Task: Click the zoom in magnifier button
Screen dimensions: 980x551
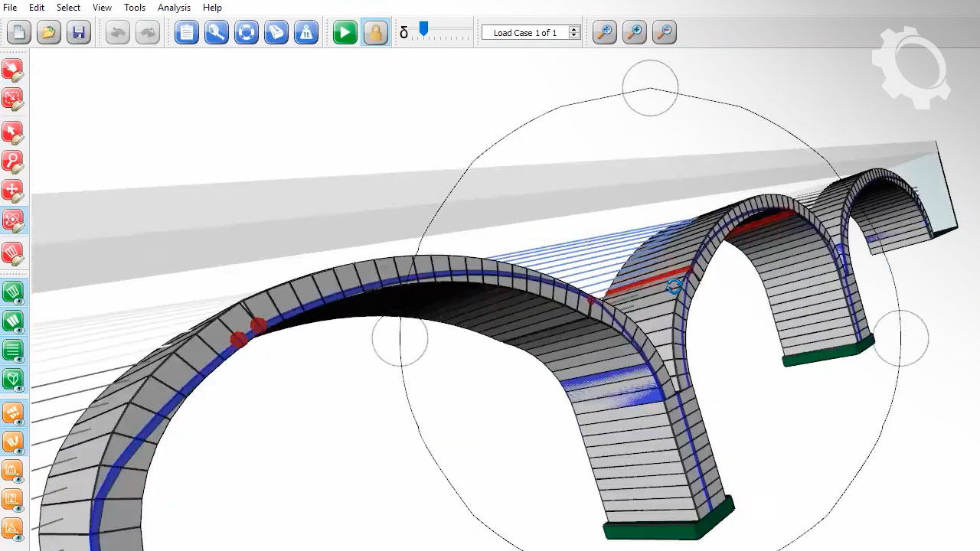Action: pyautogui.click(x=634, y=33)
